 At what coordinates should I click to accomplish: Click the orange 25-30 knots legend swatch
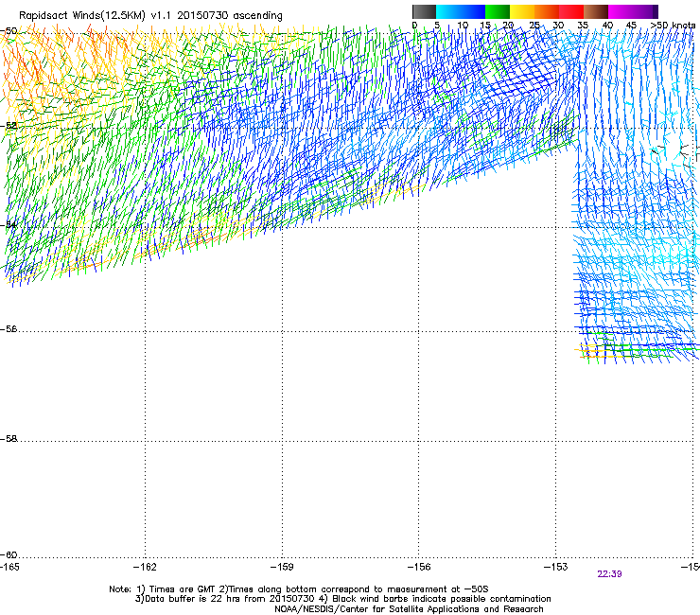click(x=547, y=11)
